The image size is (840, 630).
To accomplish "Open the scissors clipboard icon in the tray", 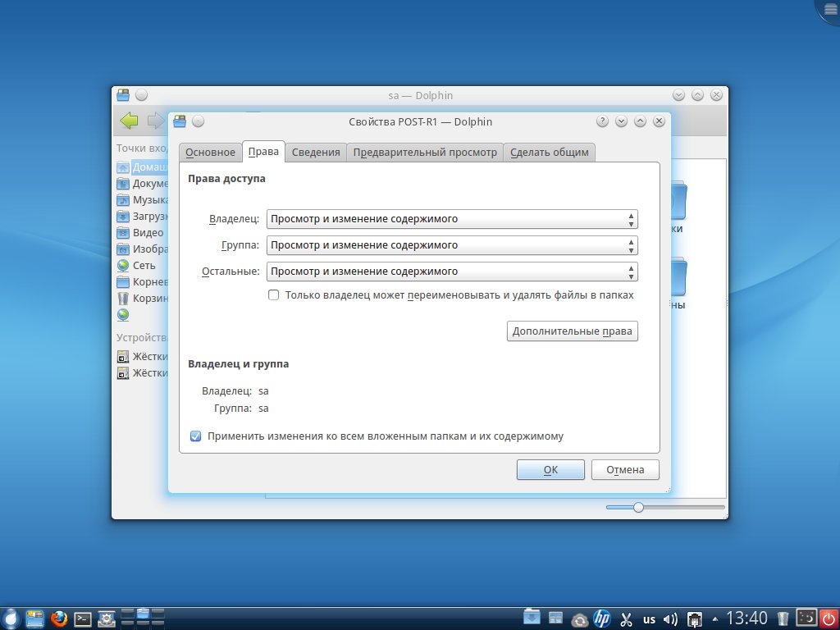I will pos(626,619).
